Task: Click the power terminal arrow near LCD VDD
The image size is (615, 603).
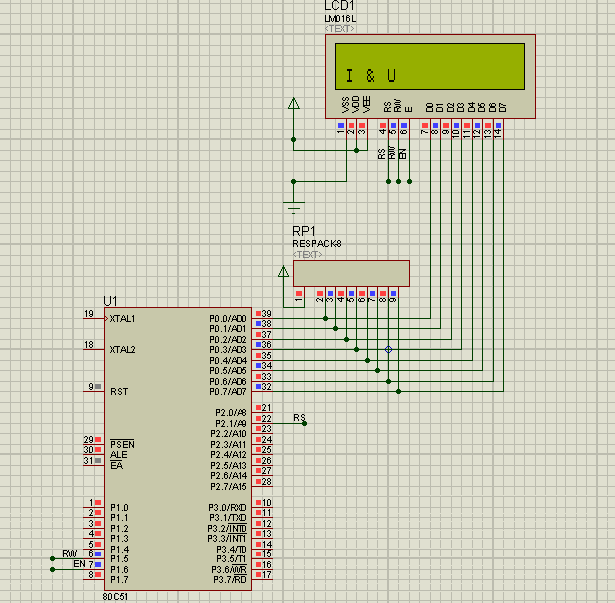Action: click(293, 104)
